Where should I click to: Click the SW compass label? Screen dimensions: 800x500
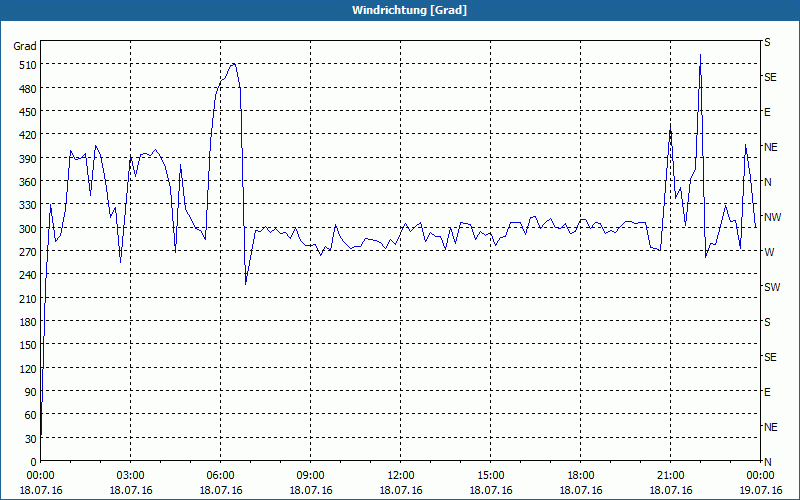click(772, 287)
